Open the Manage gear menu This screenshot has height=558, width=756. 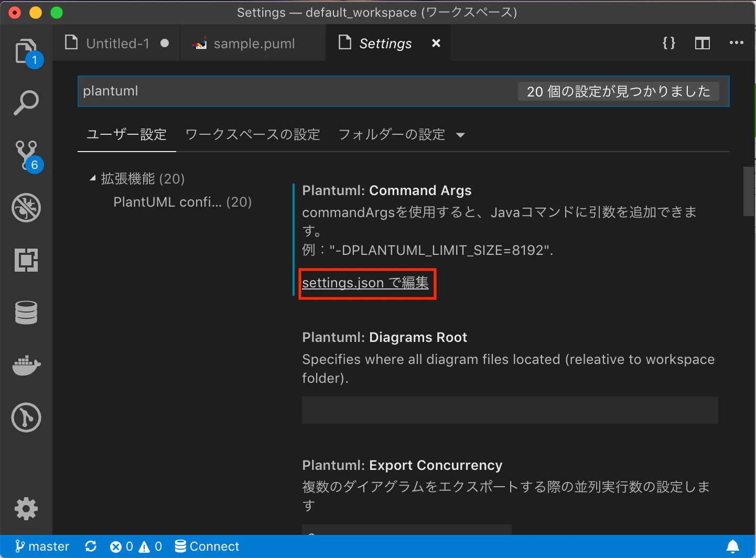26,508
